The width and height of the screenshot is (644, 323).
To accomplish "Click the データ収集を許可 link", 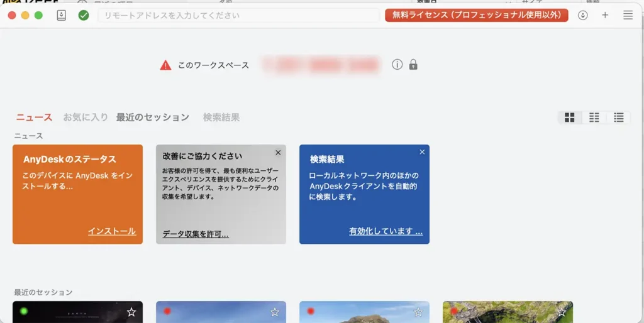I will [196, 234].
